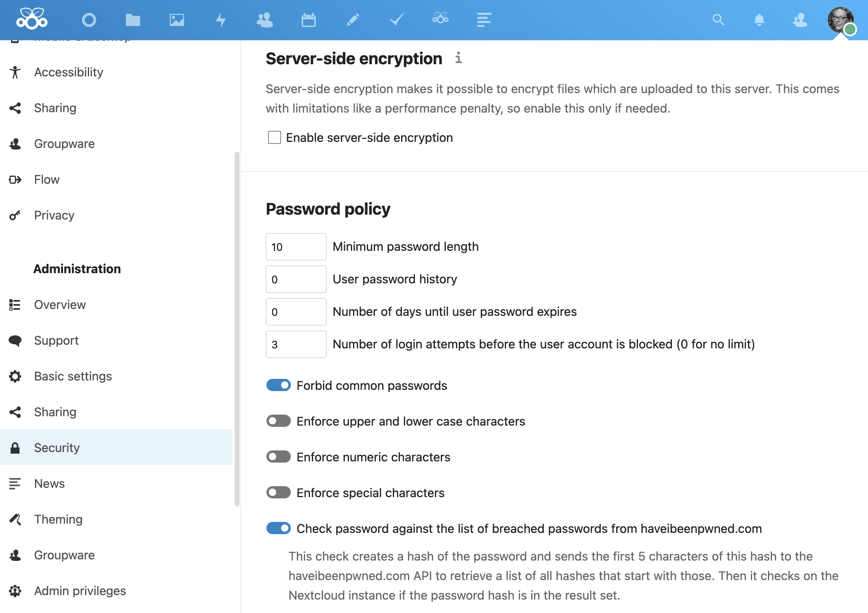868x613 pixels.
Task: Enable server-side encryption checkbox
Action: pos(275,138)
